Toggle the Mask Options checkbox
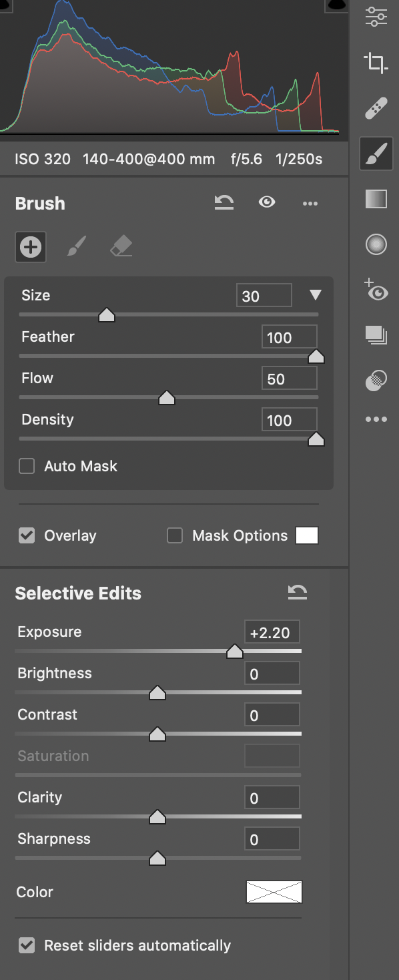The image size is (399, 980). coord(174,535)
